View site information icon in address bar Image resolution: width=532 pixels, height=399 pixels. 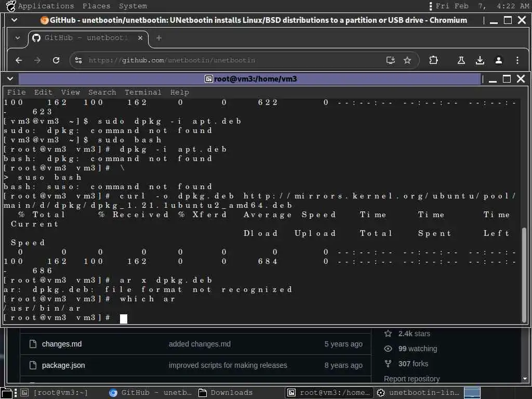click(x=78, y=60)
